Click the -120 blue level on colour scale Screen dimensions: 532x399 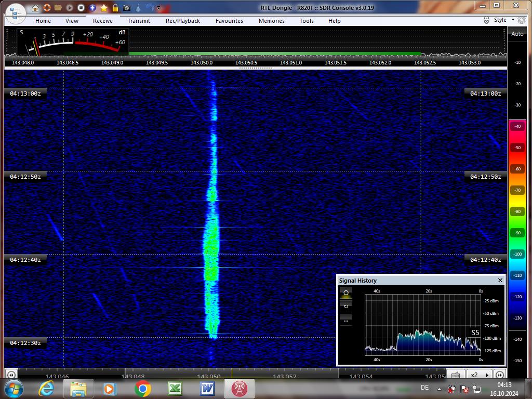click(517, 297)
